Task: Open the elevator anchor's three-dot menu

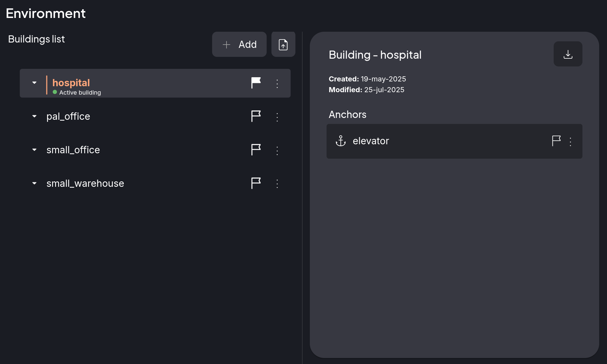Action: click(x=570, y=141)
